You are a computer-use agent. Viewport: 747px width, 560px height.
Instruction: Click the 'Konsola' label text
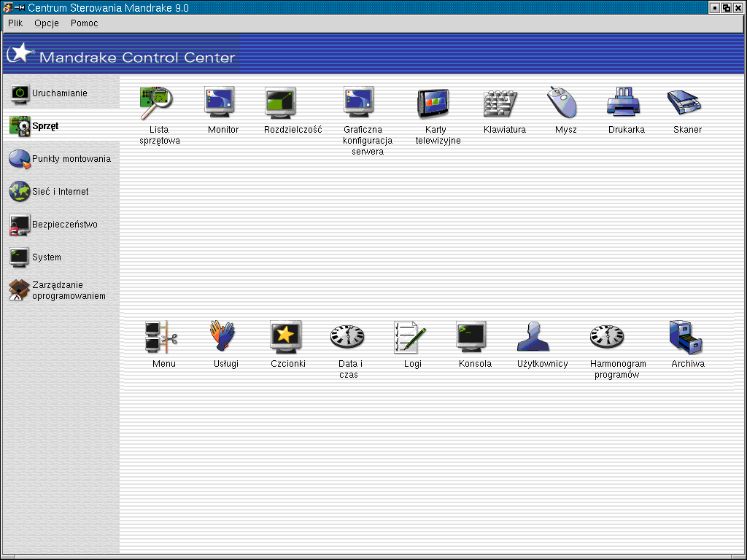(475, 364)
